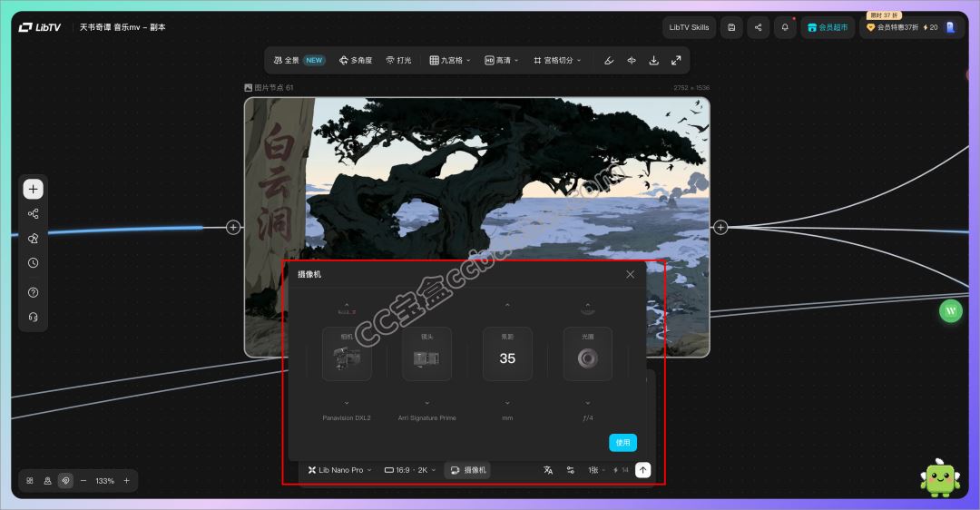Viewport: 980px width, 510px height.
Task: Click the send up-arrow button
Action: (x=642, y=470)
